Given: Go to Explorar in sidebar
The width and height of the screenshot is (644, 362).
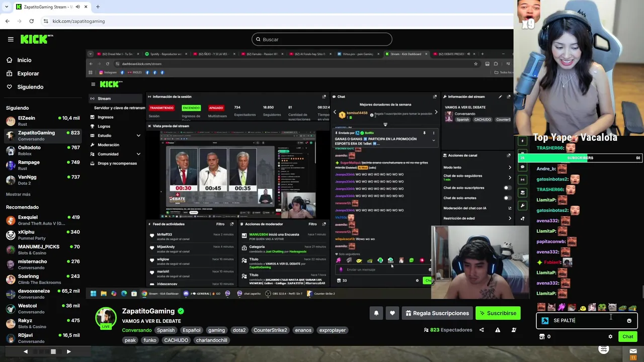Looking at the screenshot, I should (x=28, y=73).
